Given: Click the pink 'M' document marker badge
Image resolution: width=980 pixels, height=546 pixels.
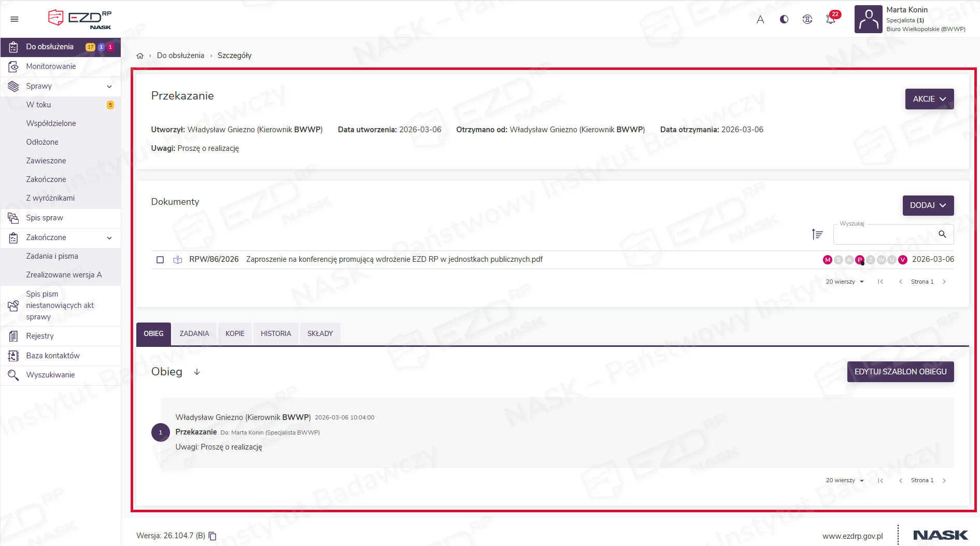Looking at the screenshot, I should click(x=827, y=260).
